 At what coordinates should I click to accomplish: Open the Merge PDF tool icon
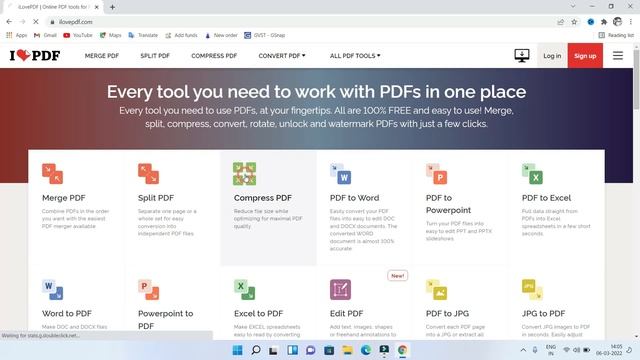click(x=52, y=174)
